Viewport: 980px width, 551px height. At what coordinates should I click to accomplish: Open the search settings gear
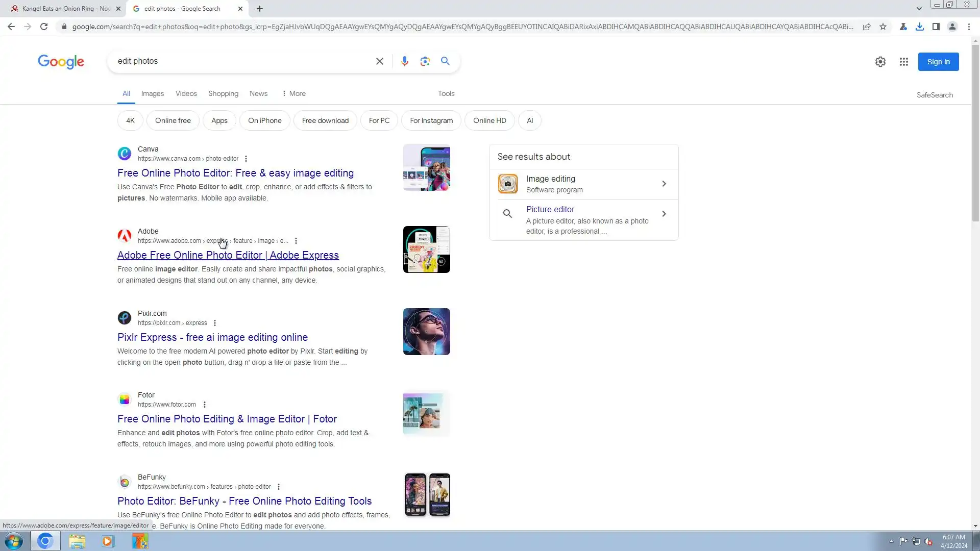click(x=880, y=62)
